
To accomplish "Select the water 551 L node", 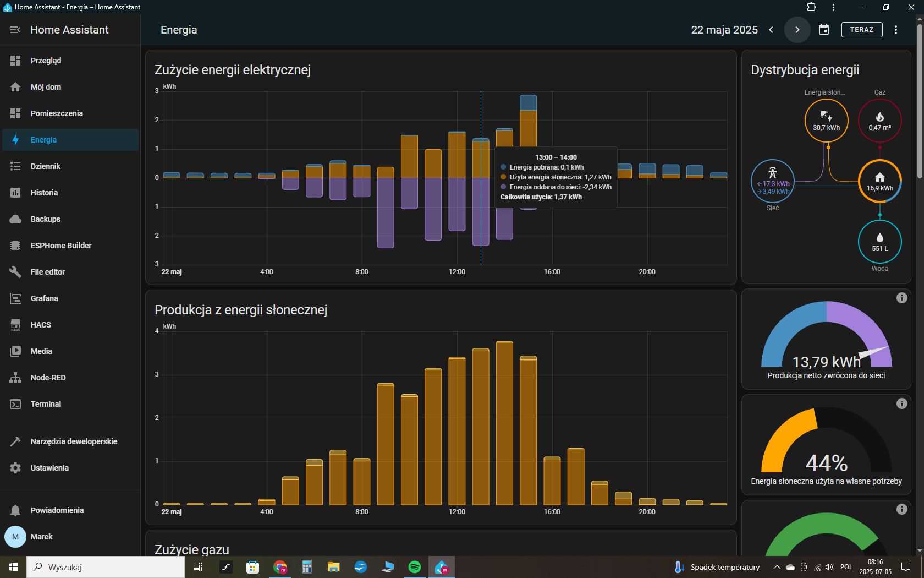I will coord(880,242).
